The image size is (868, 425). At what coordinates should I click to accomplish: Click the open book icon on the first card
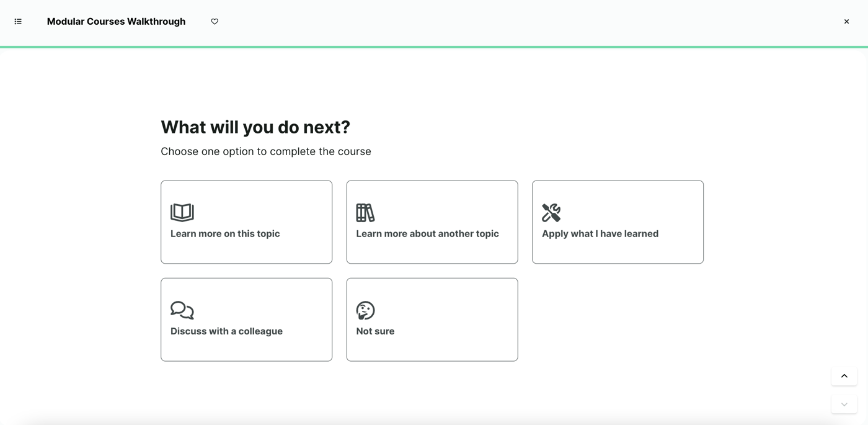[182, 212]
